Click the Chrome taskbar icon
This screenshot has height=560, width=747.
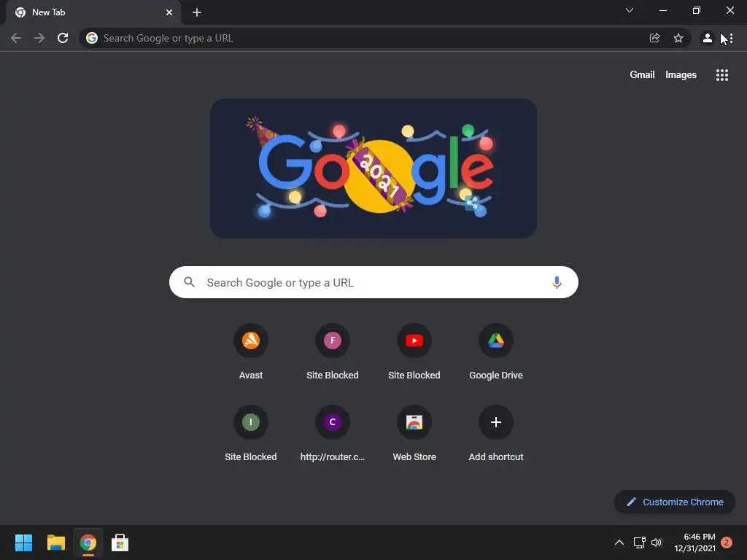(88, 542)
